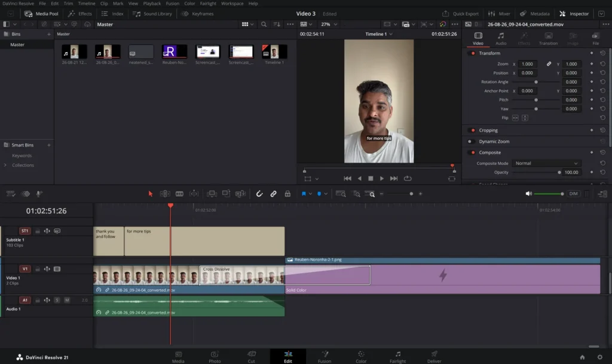Screen dimensions: 612x364
Task: Open the Metadata panel
Action: point(535,14)
